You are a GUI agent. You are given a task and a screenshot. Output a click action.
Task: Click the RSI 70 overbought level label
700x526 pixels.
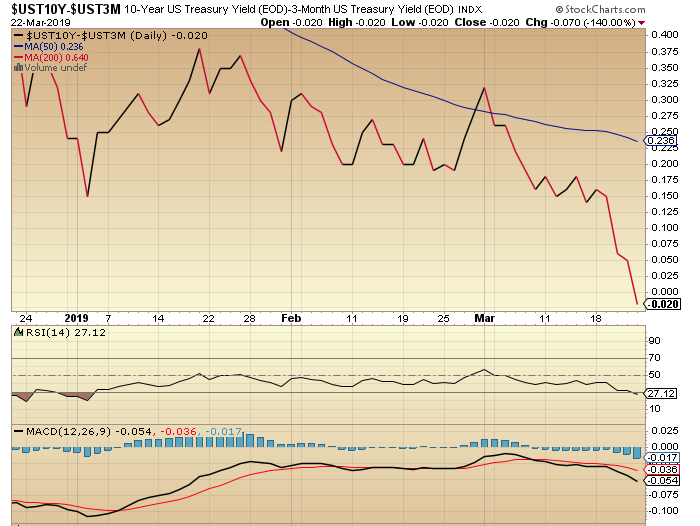point(654,358)
